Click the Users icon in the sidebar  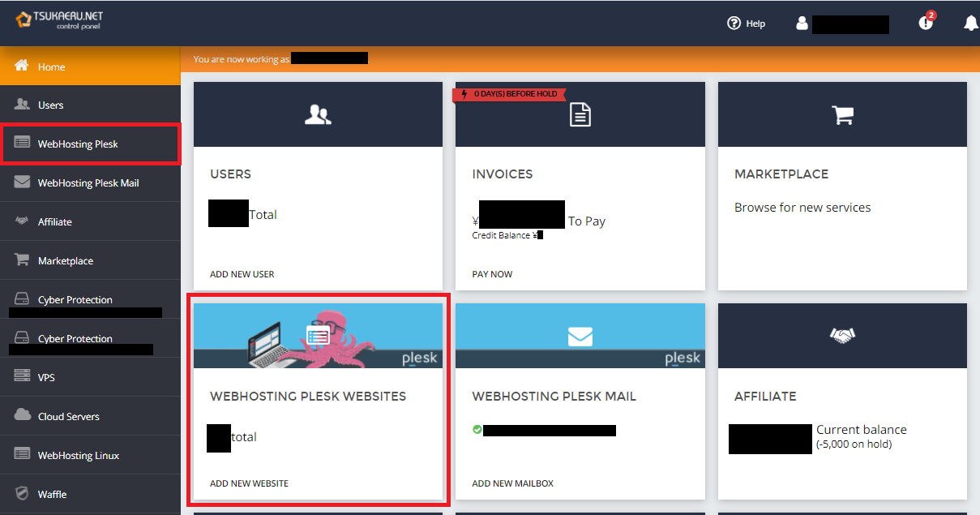click(x=21, y=105)
